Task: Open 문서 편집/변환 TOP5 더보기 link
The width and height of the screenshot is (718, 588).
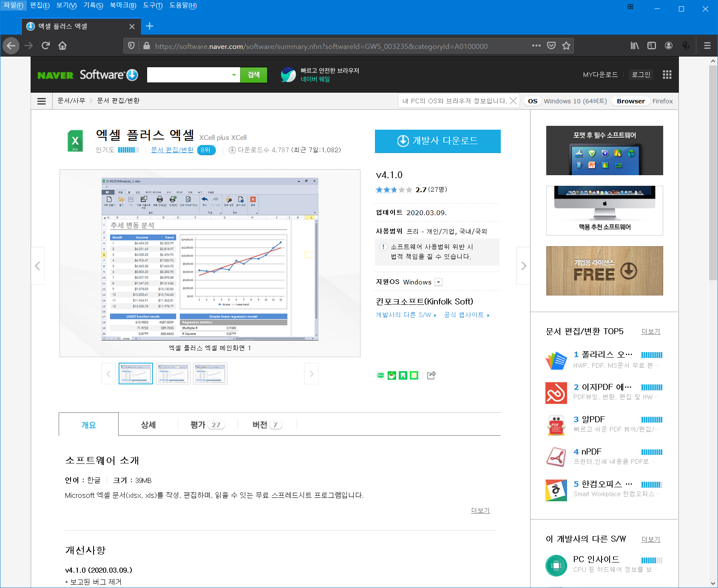Action: tap(651, 332)
